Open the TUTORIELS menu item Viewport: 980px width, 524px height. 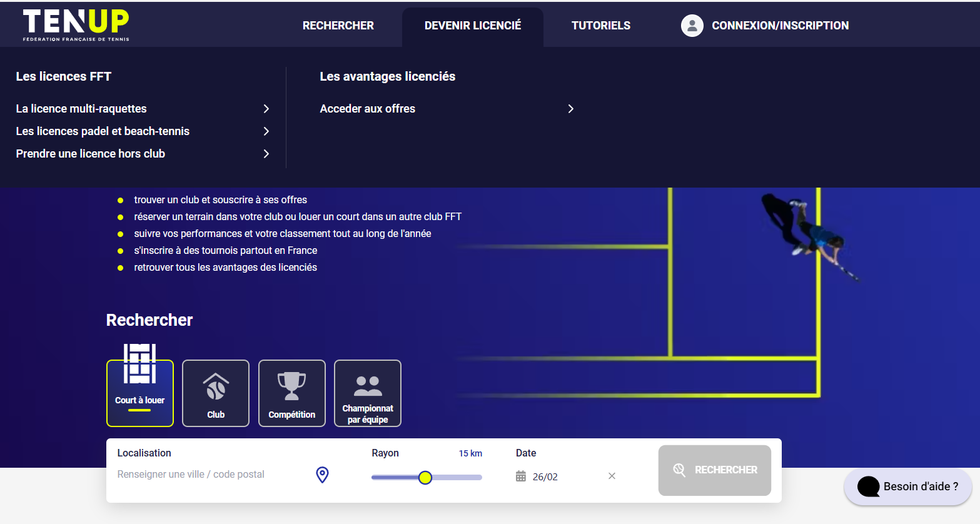pyautogui.click(x=600, y=26)
